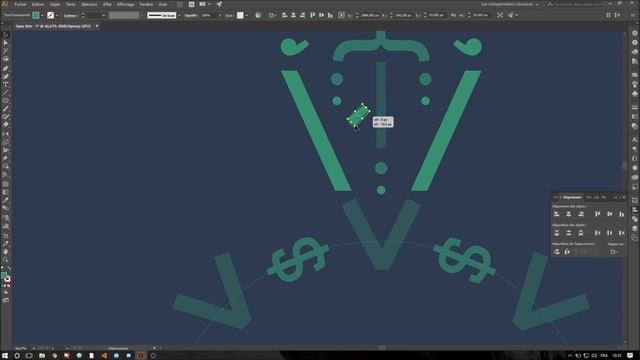
Task: Click the Contour label link
Action: click(x=70, y=16)
